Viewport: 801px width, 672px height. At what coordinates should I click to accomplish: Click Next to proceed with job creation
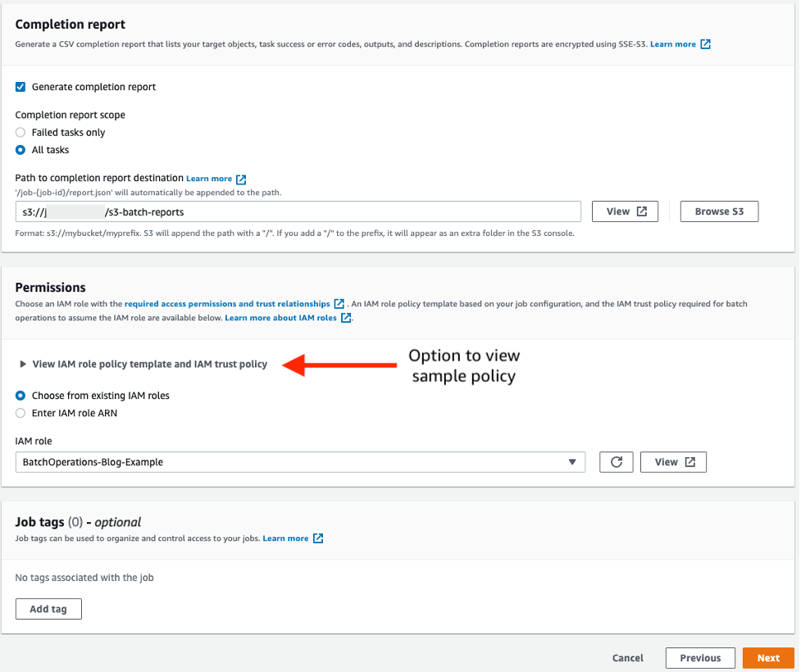(x=768, y=657)
